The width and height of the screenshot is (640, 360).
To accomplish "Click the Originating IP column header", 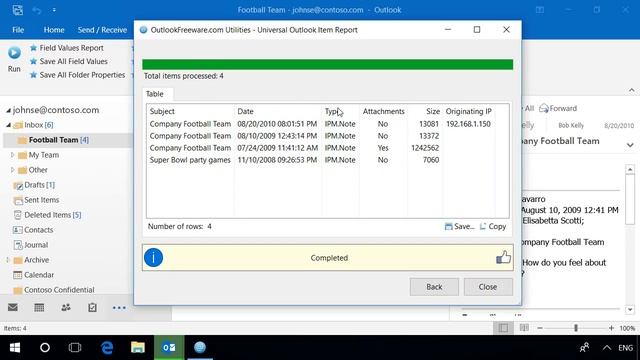I will pos(469,111).
